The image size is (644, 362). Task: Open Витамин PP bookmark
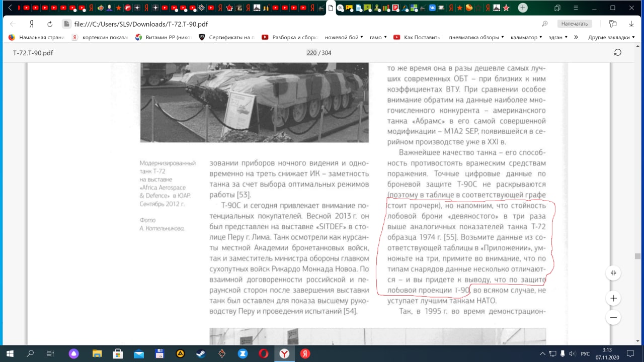(x=164, y=37)
